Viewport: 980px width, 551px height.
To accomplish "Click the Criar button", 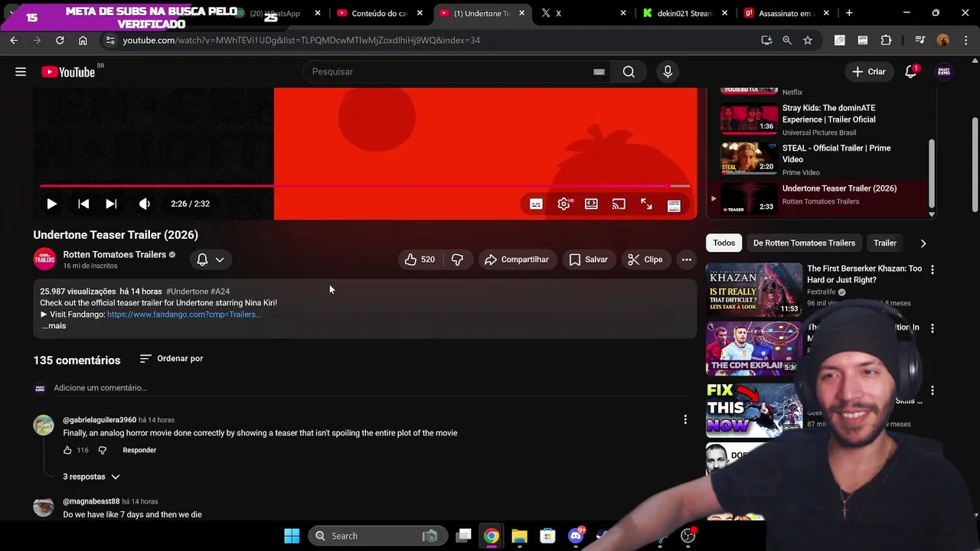I will pos(869,72).
